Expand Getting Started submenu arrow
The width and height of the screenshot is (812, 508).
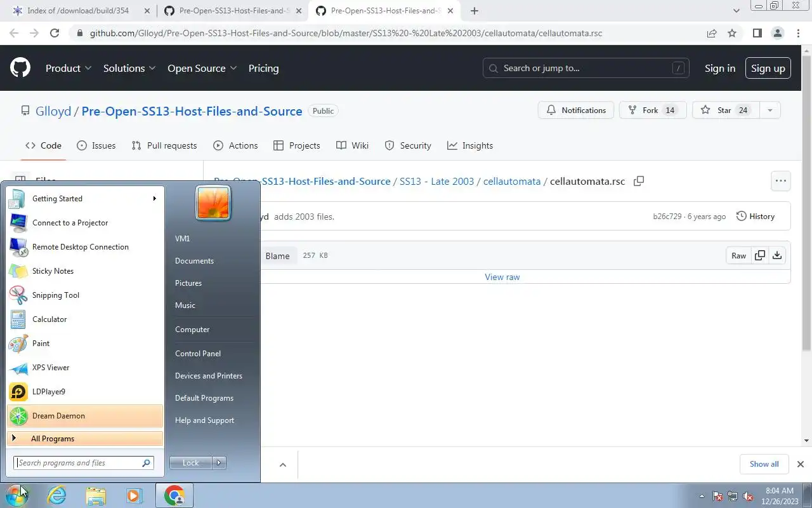[x=154, y=199]
